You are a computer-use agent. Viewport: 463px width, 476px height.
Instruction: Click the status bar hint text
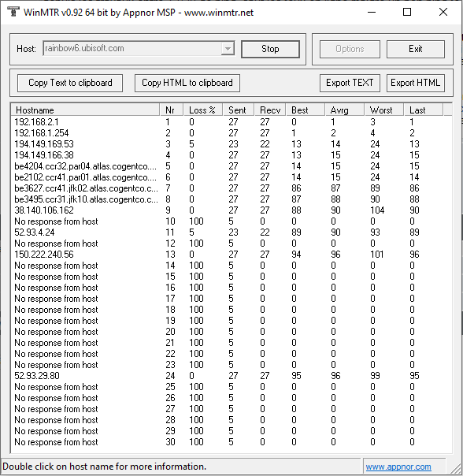pyautogui.click(x=105, y=467)
